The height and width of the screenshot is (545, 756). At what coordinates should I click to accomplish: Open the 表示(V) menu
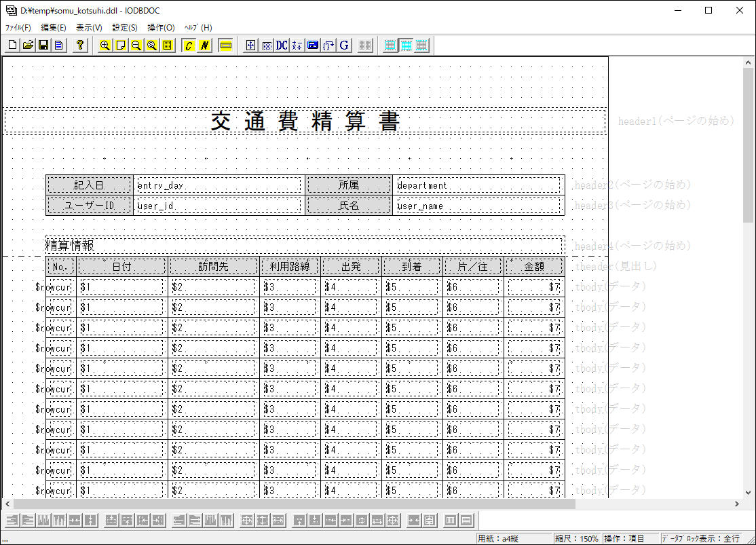pyautogui.click(x=89, y=28)
